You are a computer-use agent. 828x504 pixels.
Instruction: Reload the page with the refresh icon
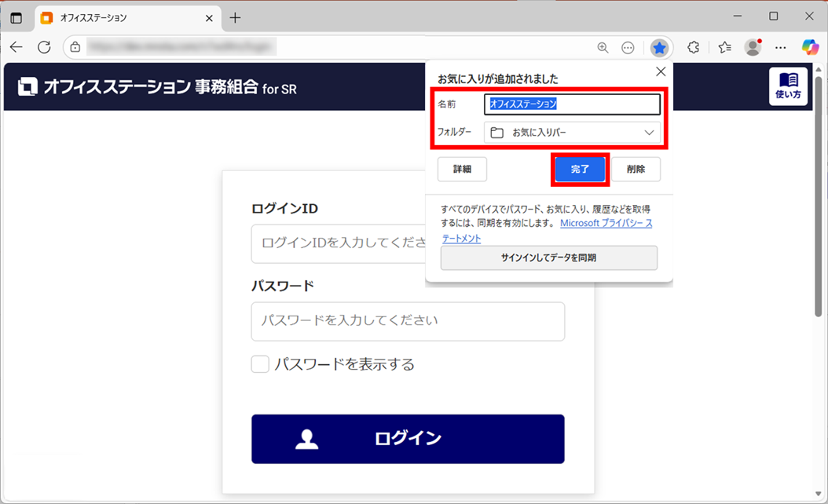[x=44, y=47]
